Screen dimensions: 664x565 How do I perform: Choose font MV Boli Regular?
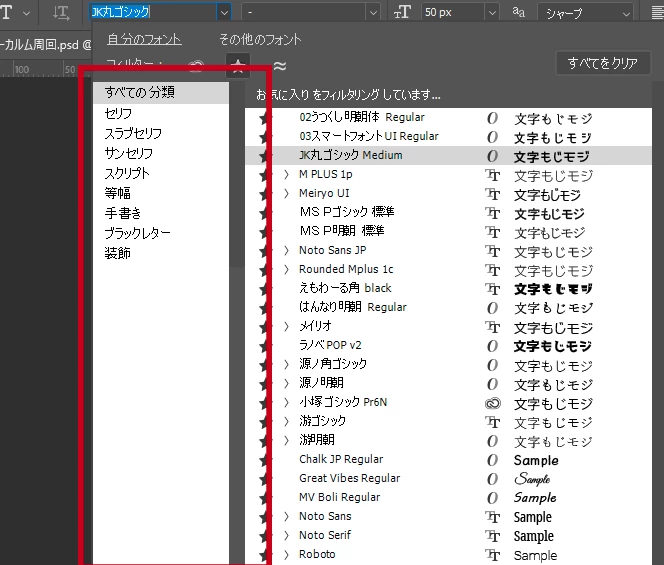click(x=339, y=497)
